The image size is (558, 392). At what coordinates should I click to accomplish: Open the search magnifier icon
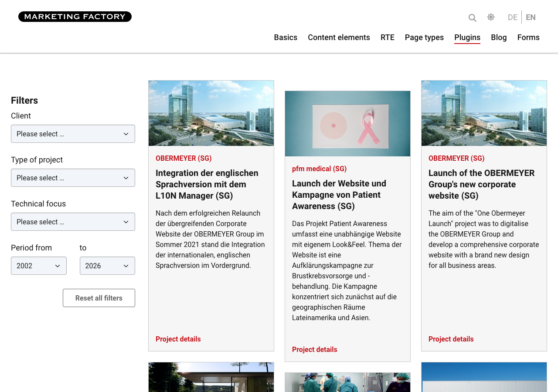472,18
